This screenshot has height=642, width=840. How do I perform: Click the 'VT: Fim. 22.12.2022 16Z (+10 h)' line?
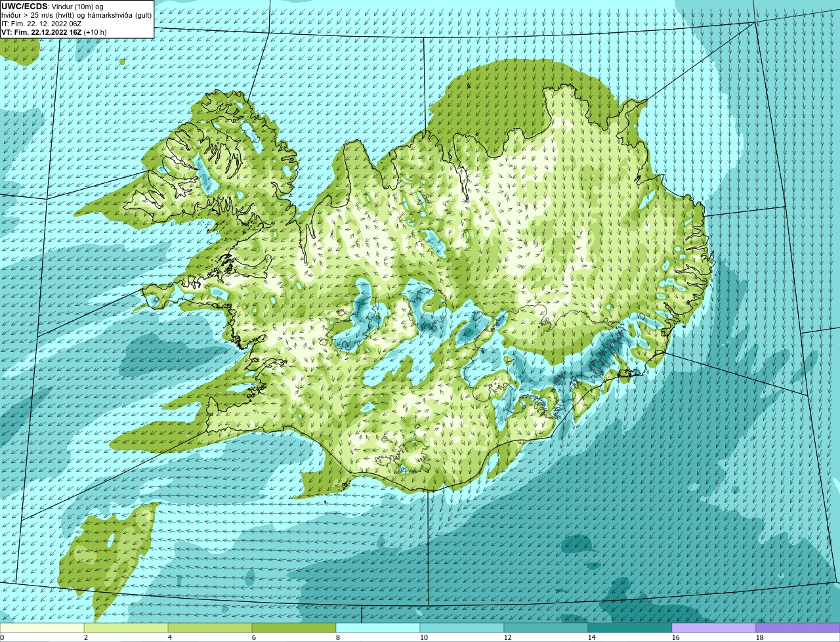[54, 32]
